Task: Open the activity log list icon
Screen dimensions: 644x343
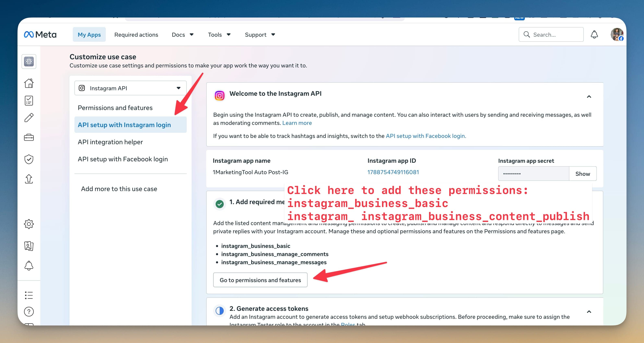Action: [29, 295]
